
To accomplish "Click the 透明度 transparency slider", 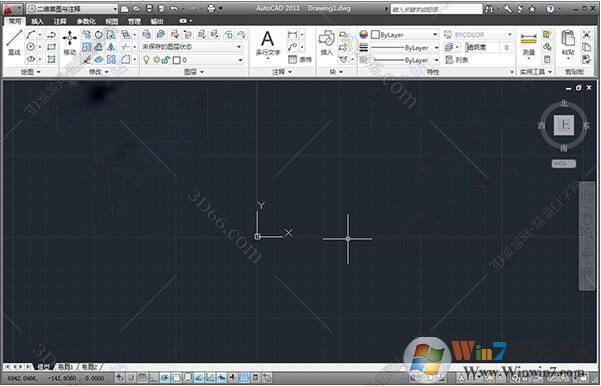I will pos(482,48).
